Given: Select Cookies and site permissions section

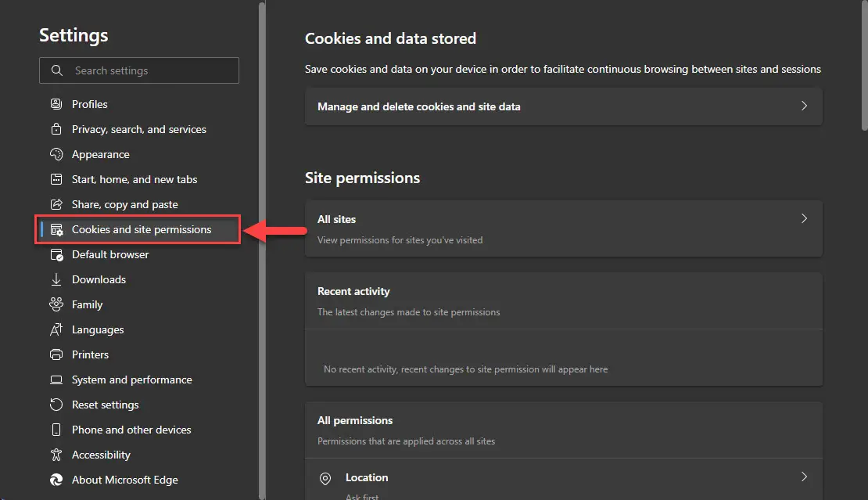Looking at the screenshot, I should point(139,229).
